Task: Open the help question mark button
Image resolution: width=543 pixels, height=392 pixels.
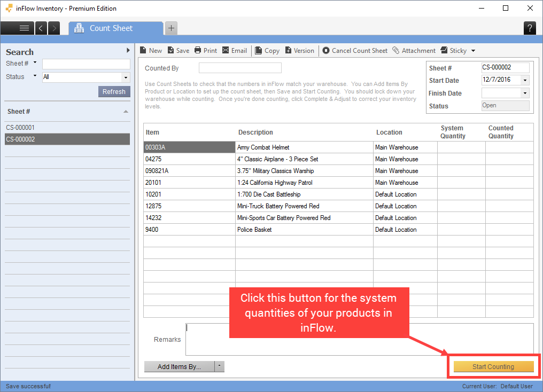Action: 530,28
